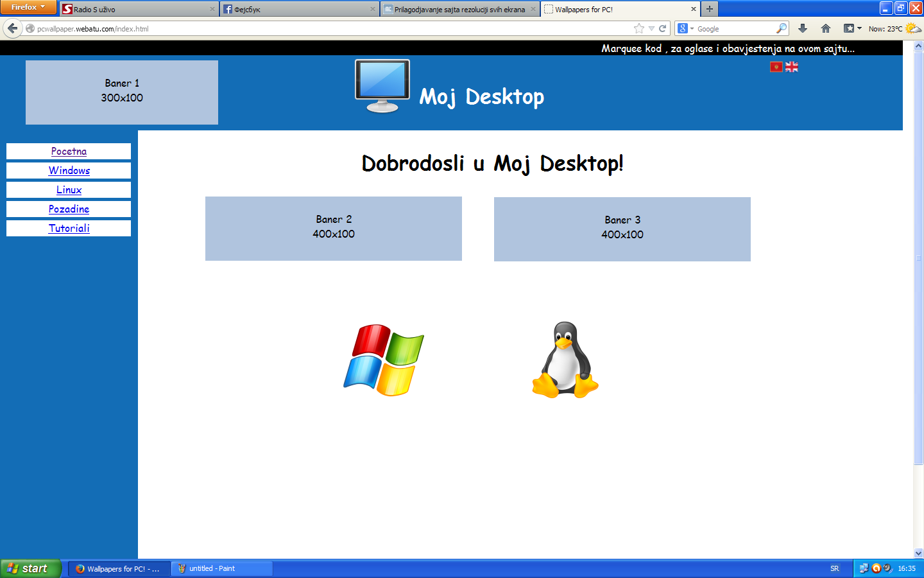Click the site identity globe icon
This screenshot has width=924, height=578.
(30, 28)
